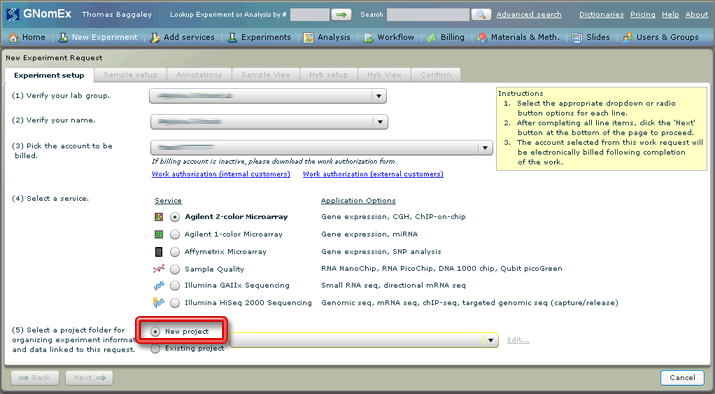Open the project folder dropdown
Screen dimensions: 715x394
(364, 340)
